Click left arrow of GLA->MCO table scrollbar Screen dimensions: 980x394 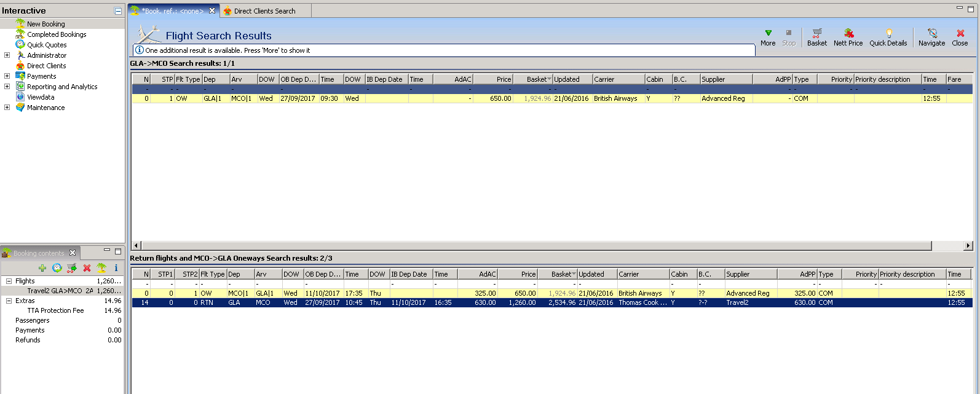click(x=136, y=245)
